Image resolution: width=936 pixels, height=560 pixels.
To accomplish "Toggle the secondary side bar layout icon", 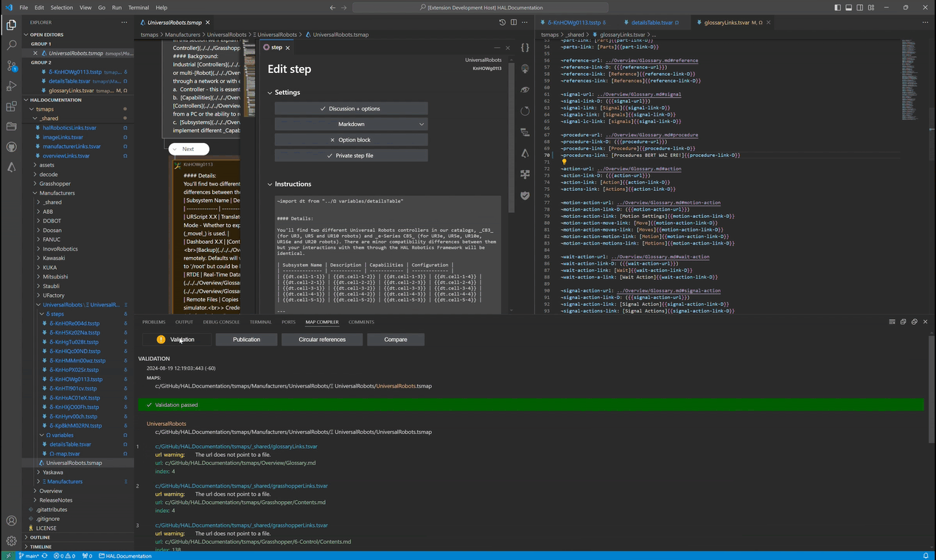I will point(860,7).
